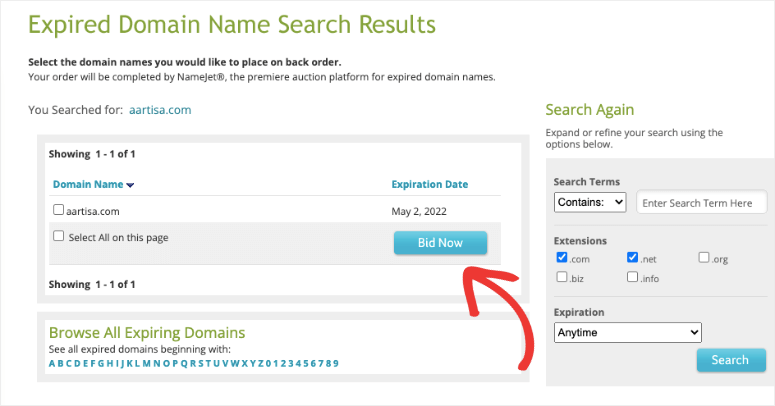Open the Contains search type dropdown
The width and height of the screenshot is (775, 406).
590,202
